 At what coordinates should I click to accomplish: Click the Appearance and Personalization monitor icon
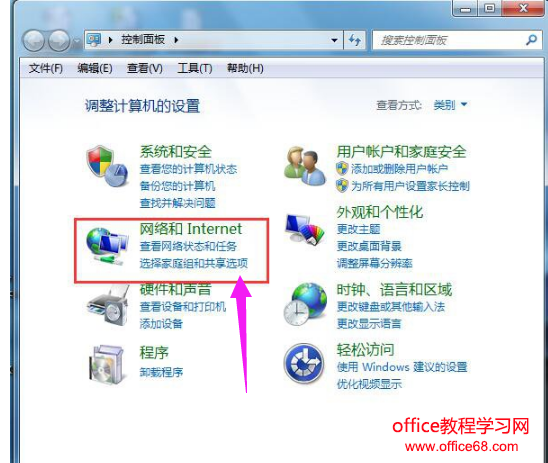coord(305,229)
